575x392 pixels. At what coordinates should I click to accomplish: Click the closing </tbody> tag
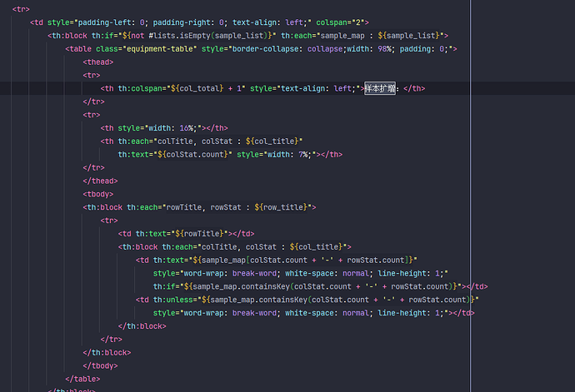pos(100,365)
